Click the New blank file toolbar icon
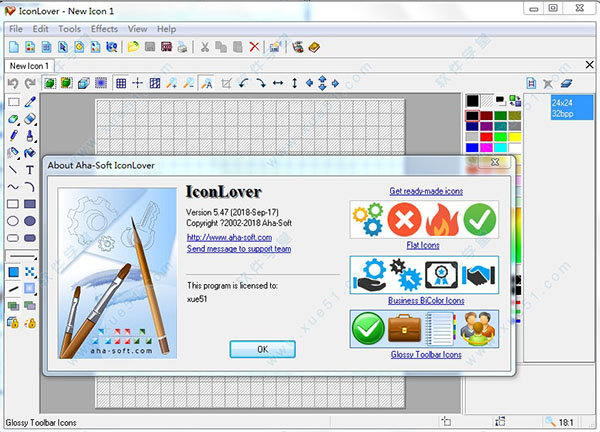This screenshot has height=432, width=600. pos(14,47)
